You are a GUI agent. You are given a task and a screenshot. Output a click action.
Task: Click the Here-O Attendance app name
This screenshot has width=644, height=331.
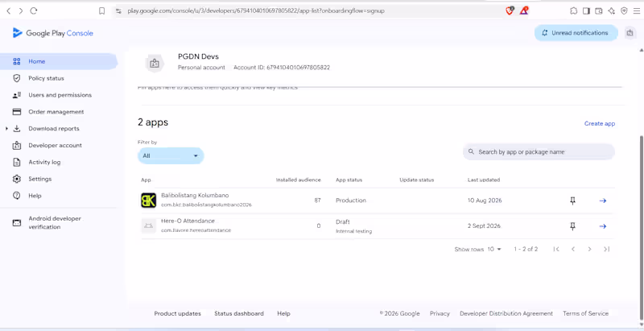click(x=188, y=221)
